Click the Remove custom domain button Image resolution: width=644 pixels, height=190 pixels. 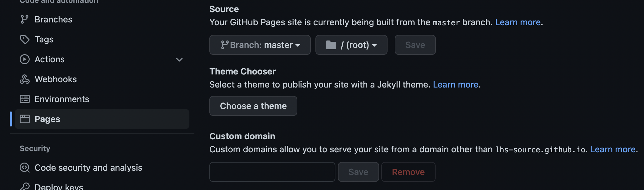point(408,172)
